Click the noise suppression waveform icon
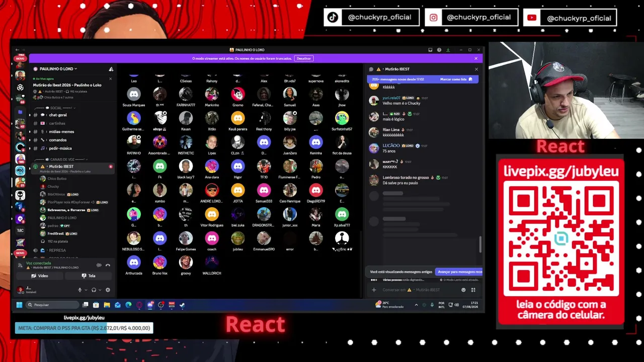 (99, 265)
